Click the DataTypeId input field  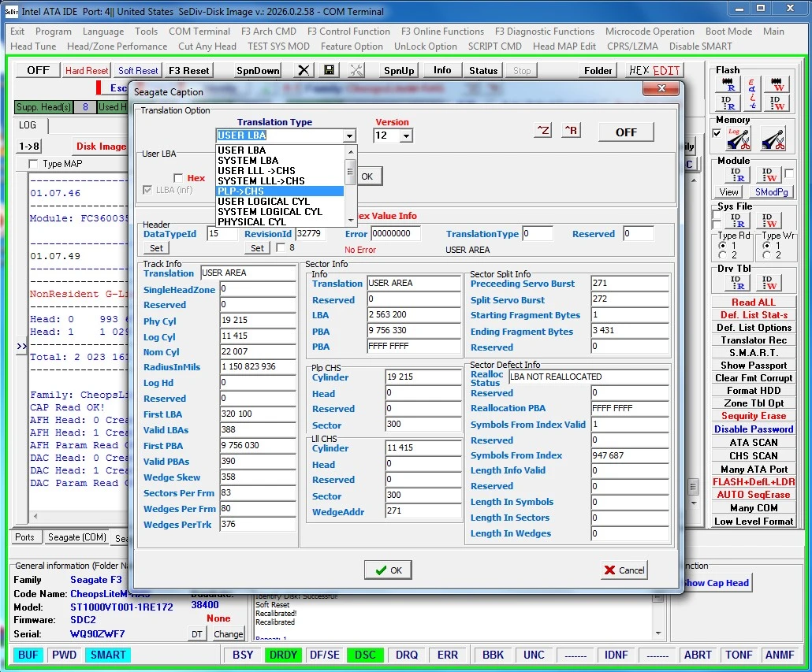tap(221, 234)
